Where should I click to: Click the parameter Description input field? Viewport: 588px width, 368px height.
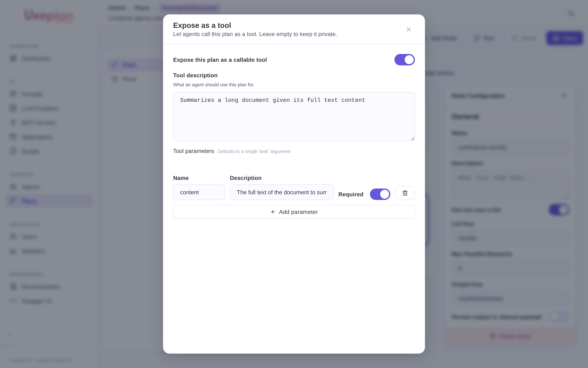pyautogui.click(x=281, y=192)
